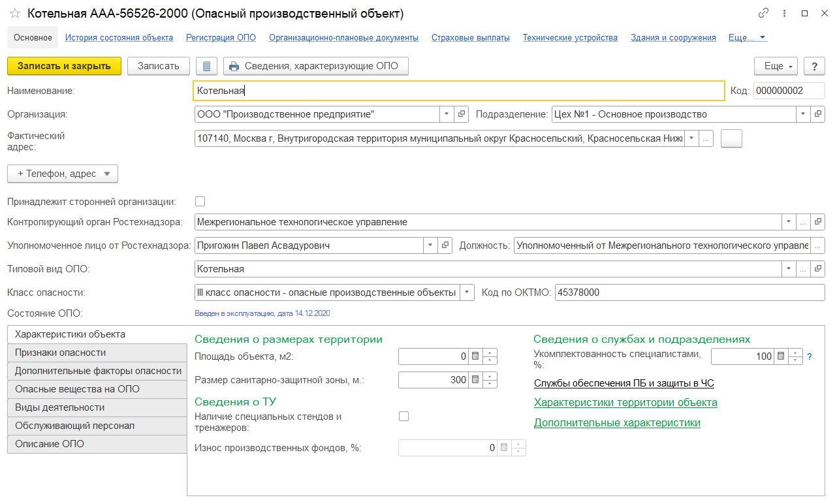This screenshot has width=837, height=504.
Task: Expand the Класс опасности dropdown
Action: [x=467, y=292]
